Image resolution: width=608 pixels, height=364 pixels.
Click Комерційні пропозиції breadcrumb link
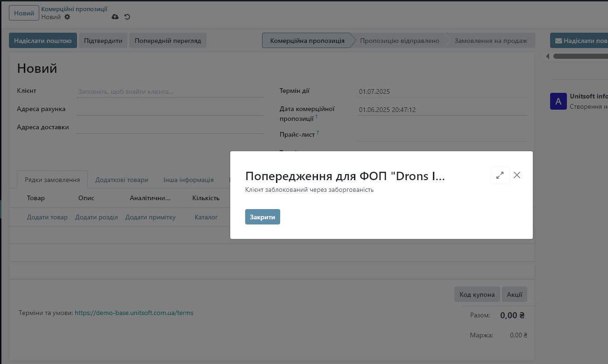click(x=74, y=9)
